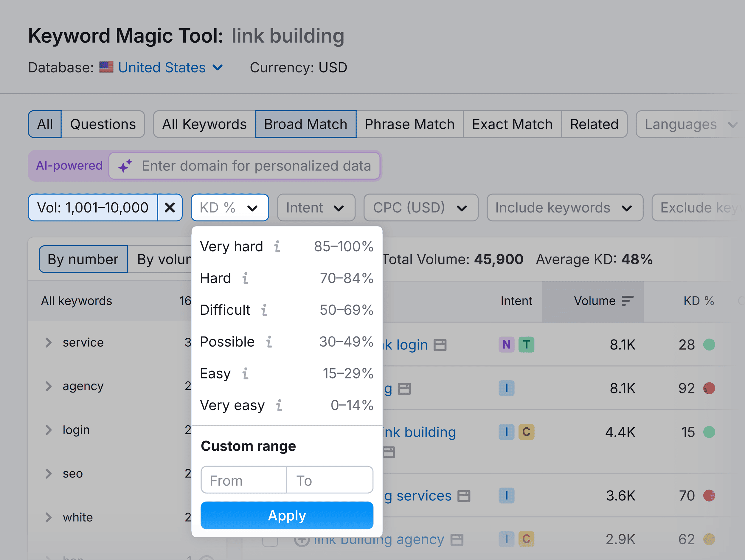
Task: Choose the Hard 70–84% option
Action: click(287, 278)
